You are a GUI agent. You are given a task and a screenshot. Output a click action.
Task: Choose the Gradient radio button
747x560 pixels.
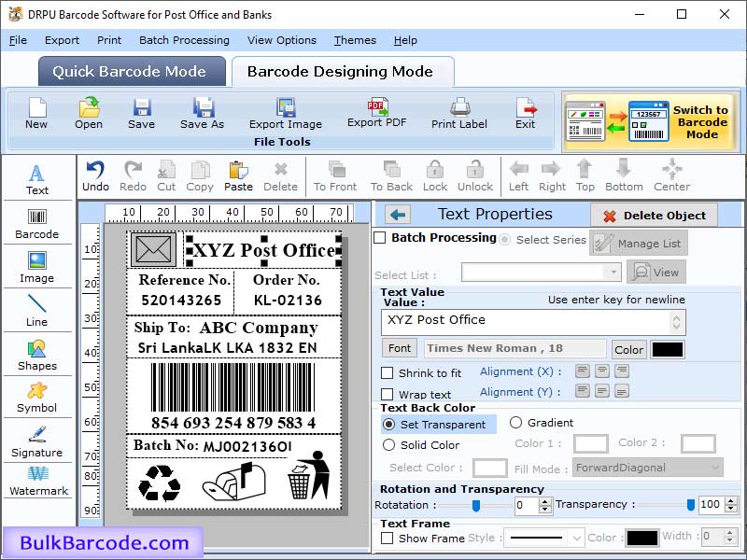pos(515,423)
